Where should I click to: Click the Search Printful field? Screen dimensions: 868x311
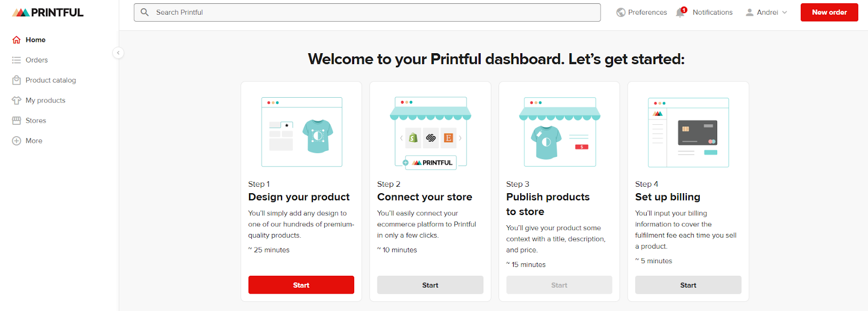coord(367,12)
